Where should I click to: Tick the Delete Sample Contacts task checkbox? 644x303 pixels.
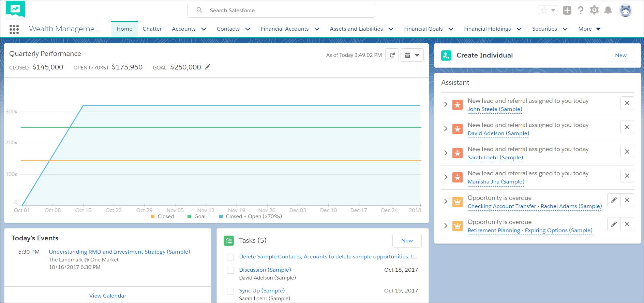tap(230, 257)
